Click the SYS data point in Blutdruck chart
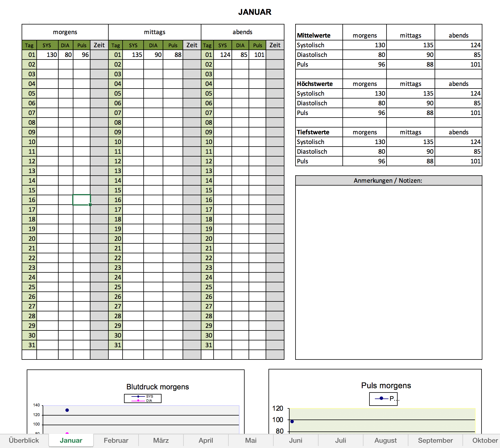This screenshot has width=500, height=448. [67, 410]
